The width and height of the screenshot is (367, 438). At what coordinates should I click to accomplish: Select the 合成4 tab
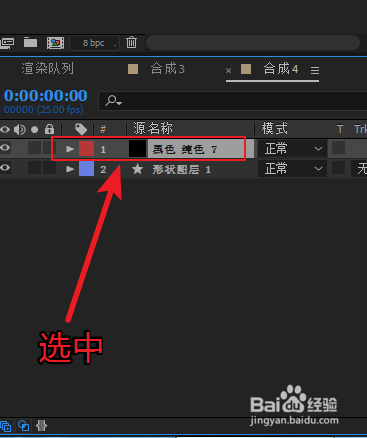coord(281,69)
